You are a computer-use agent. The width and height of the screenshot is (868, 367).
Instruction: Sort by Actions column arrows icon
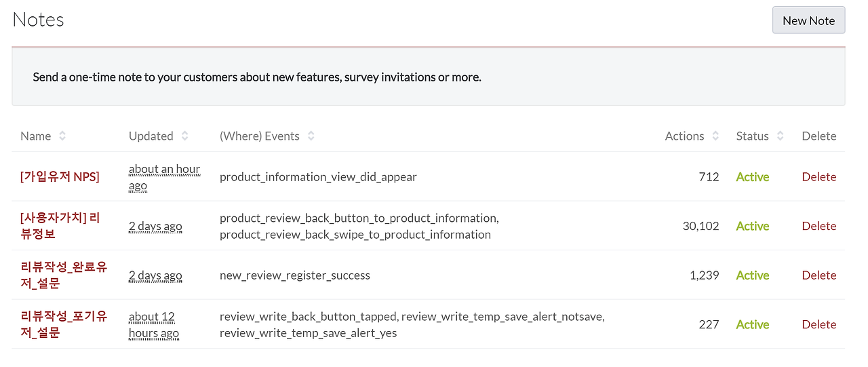[x=715, y=136]
